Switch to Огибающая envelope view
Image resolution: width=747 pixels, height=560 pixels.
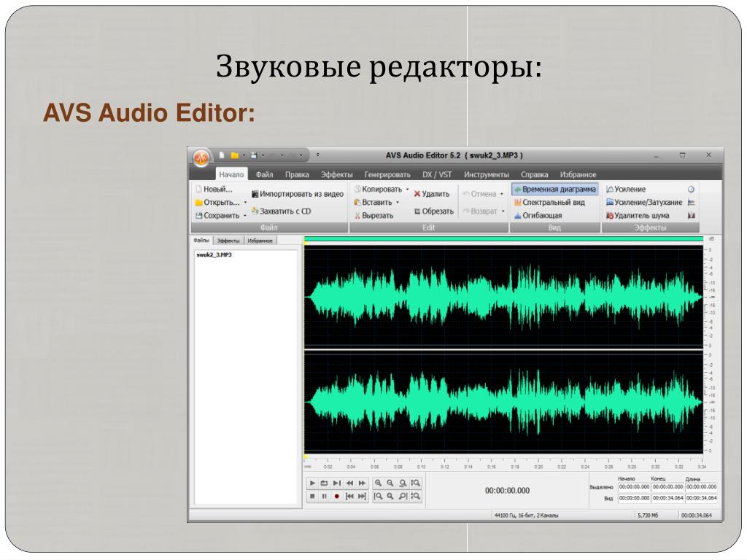538,215
